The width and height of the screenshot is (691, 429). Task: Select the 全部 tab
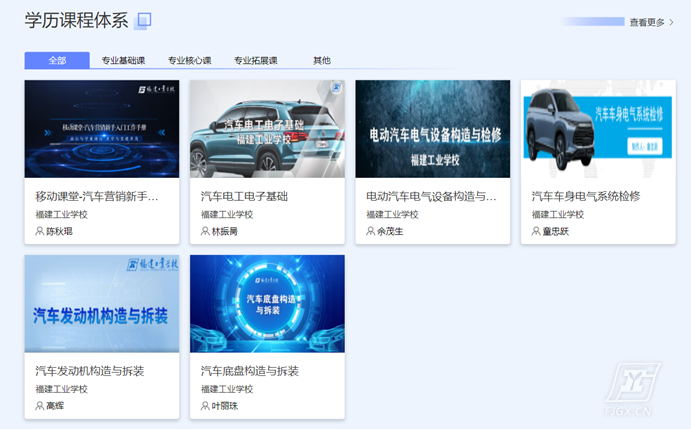tap(57, 61)
